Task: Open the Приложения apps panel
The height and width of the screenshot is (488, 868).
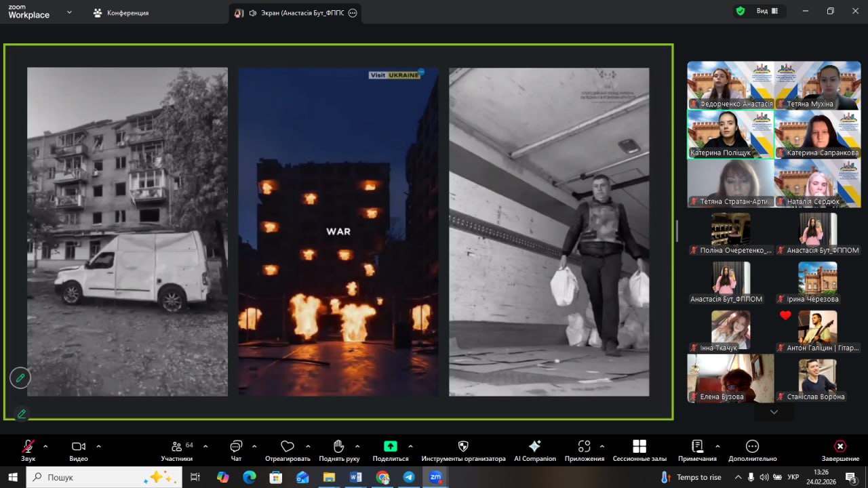Action: point(584,451)
